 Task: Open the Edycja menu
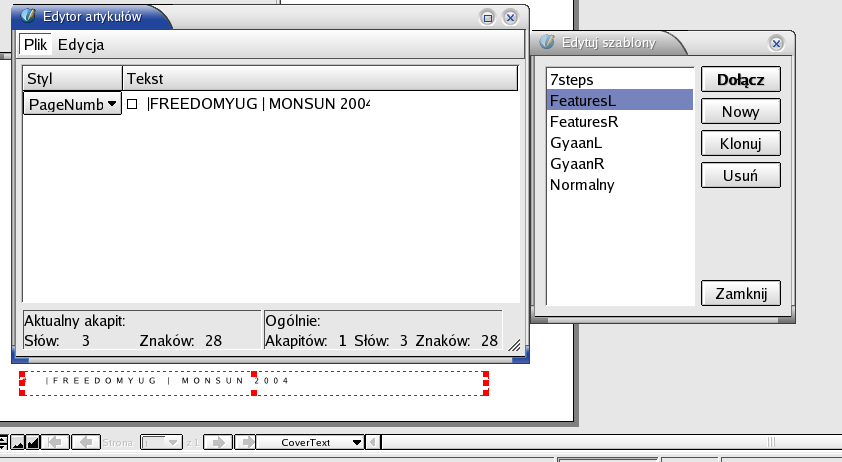[x=81, y=45]
